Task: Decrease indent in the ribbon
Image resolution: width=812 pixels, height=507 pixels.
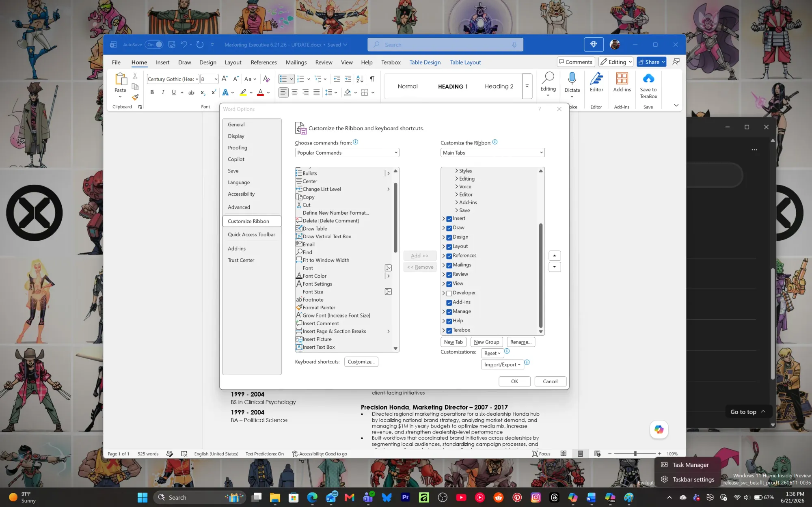Action: tap(337, 79)
